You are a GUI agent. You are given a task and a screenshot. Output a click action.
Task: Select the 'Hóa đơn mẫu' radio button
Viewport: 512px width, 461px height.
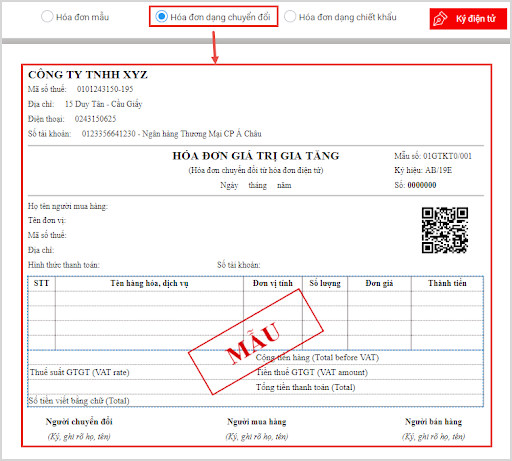pyautogui.click(x=47, y=17)
